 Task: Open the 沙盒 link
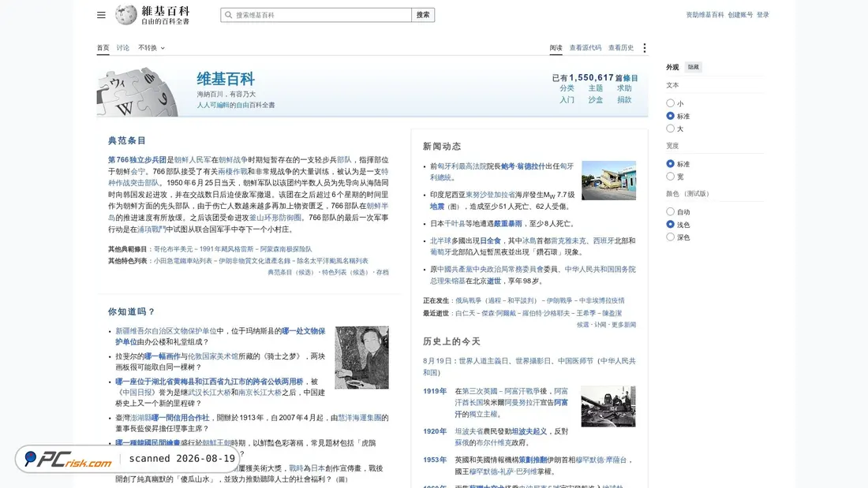tap(596, 100)
